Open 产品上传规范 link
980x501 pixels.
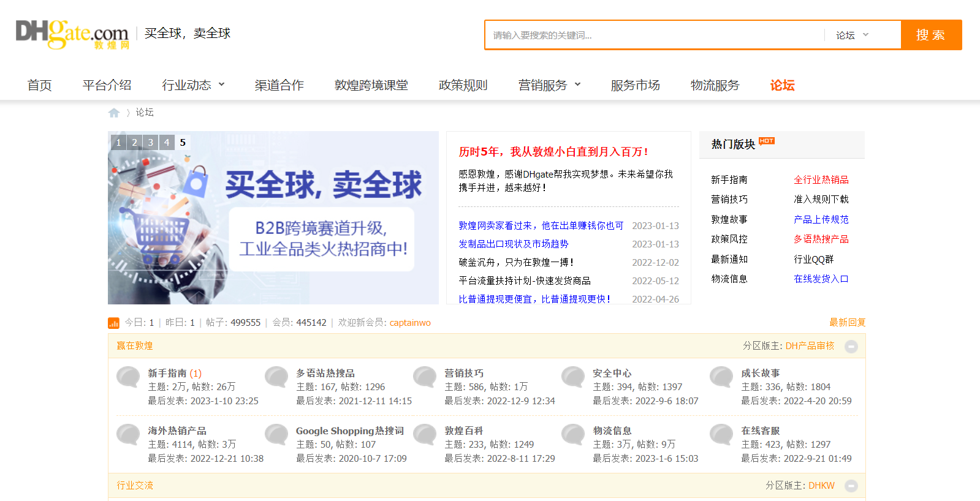pyautogui.click(x=821, y=219)
